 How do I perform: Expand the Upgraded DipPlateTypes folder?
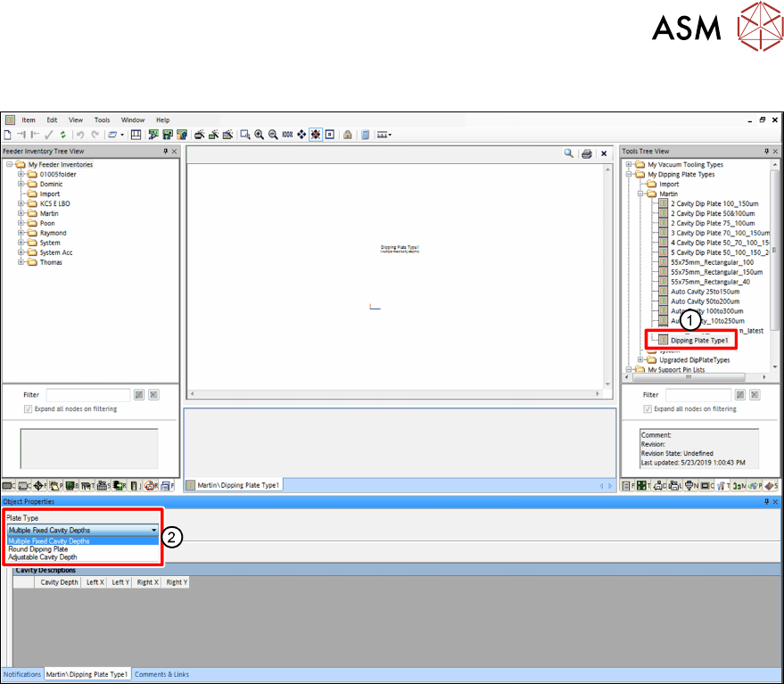point(640,360)
